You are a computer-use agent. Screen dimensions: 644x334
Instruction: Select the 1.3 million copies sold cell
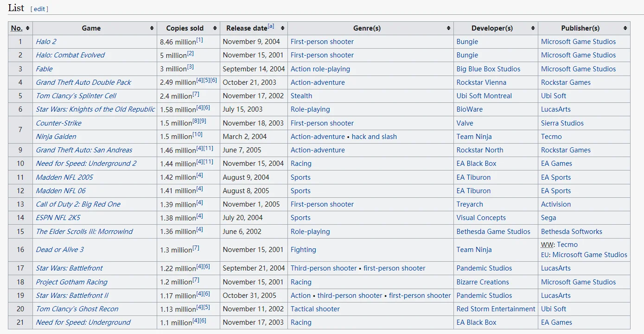(188, 250)
